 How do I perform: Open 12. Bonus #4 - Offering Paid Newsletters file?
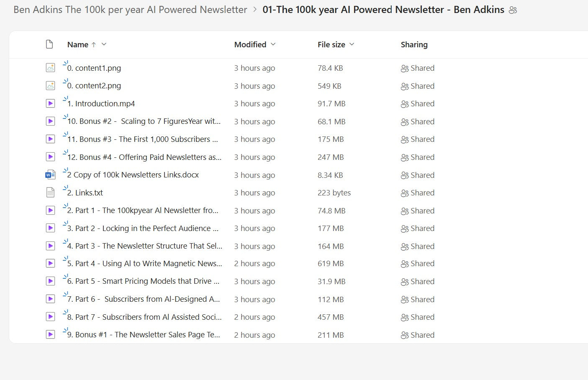click(144, 157)
